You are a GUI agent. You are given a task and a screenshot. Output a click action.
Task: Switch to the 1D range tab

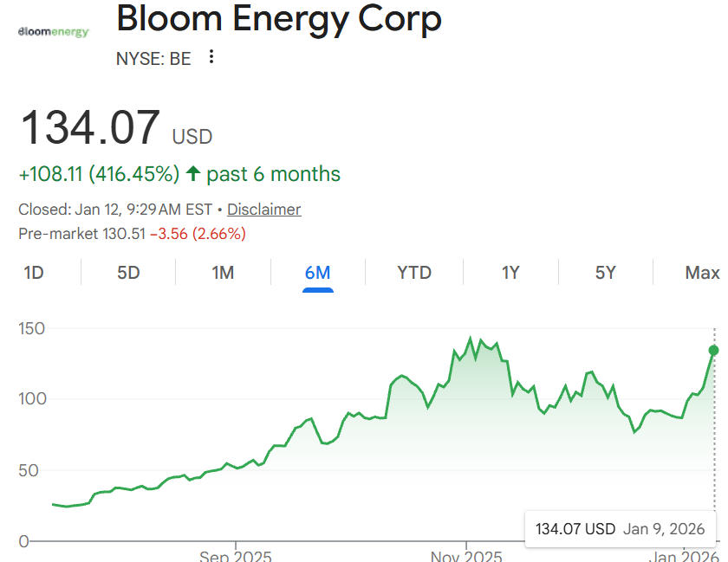[34, 274]
